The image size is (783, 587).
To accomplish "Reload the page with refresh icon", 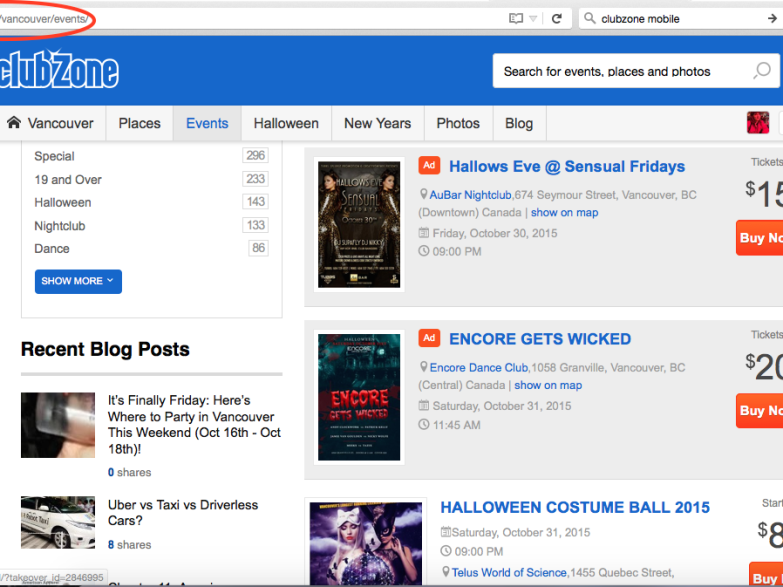I will pos(557,18).
